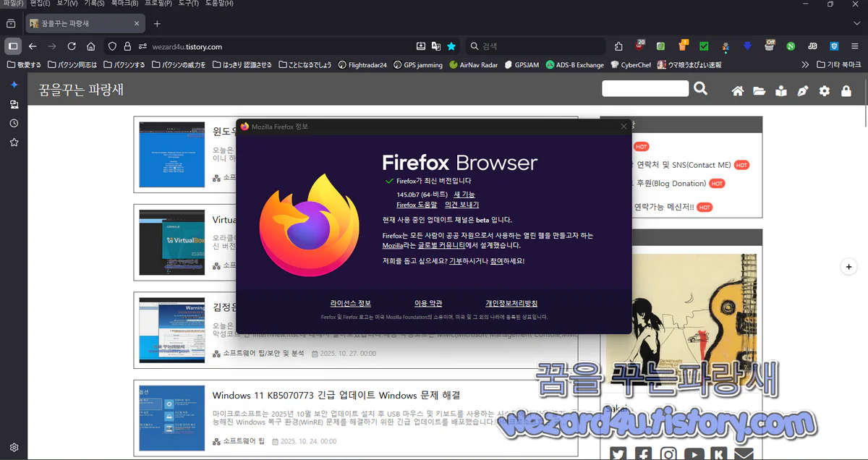Open the ADS-B Exchange bookmark
Image resolution: width=868 pixels, height=460 pixels.
tap(575, 64)
